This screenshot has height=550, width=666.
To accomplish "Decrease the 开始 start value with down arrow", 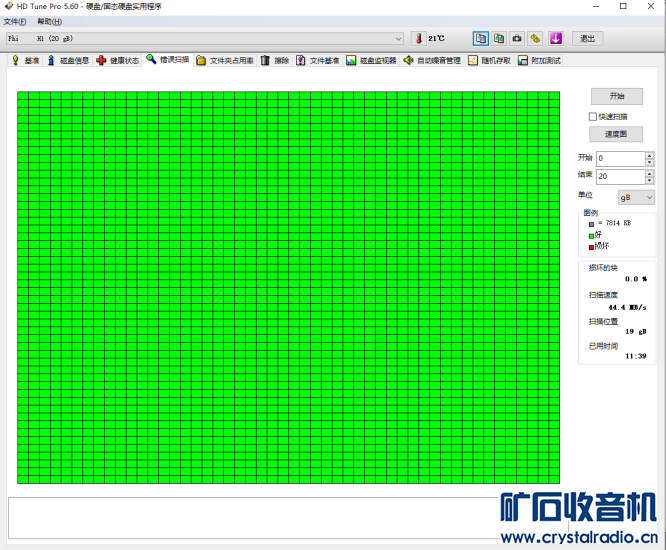I will (649, 162).
